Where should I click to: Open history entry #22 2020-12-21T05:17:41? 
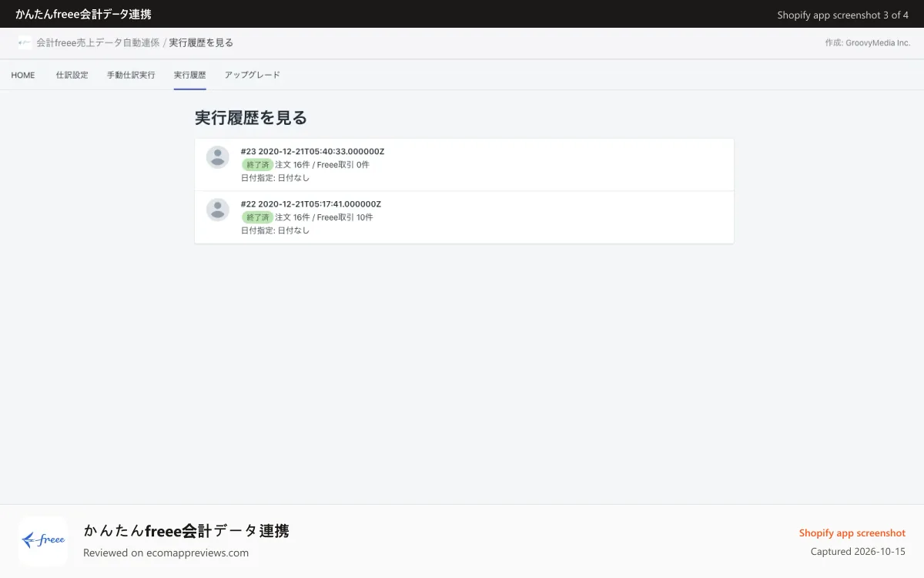[464, 217]
